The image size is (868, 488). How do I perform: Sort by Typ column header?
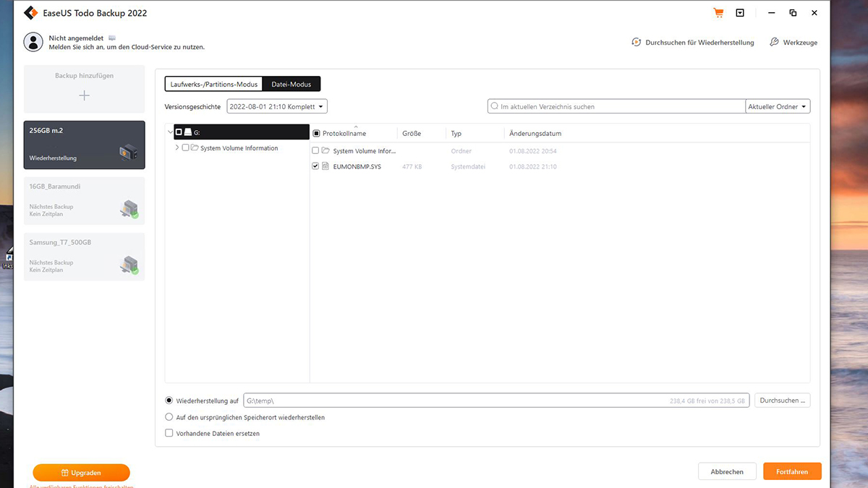coord(456,134)
